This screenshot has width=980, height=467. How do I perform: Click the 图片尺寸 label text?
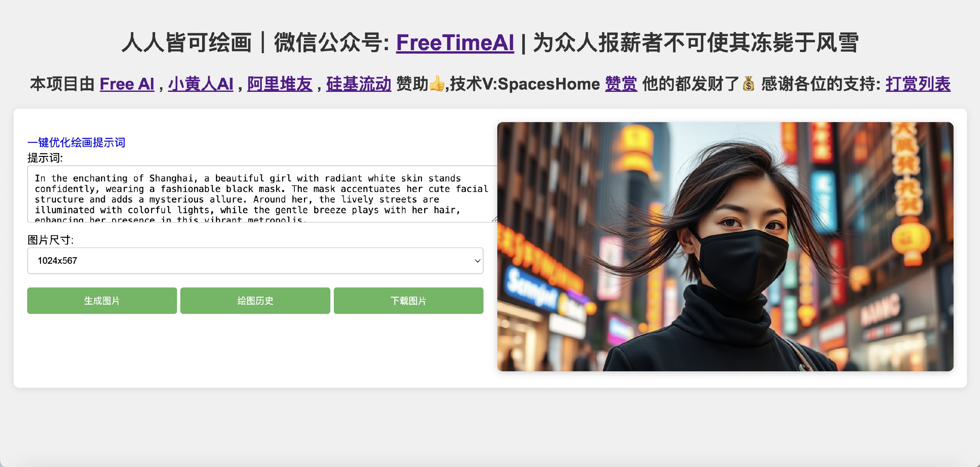pos(51,240)
